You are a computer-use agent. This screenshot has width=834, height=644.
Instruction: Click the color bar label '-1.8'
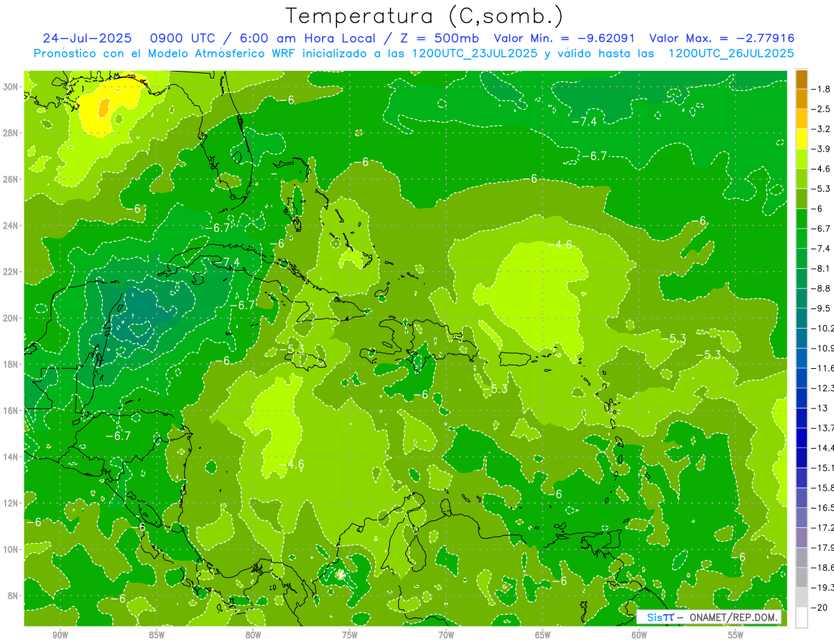[821, 88]
